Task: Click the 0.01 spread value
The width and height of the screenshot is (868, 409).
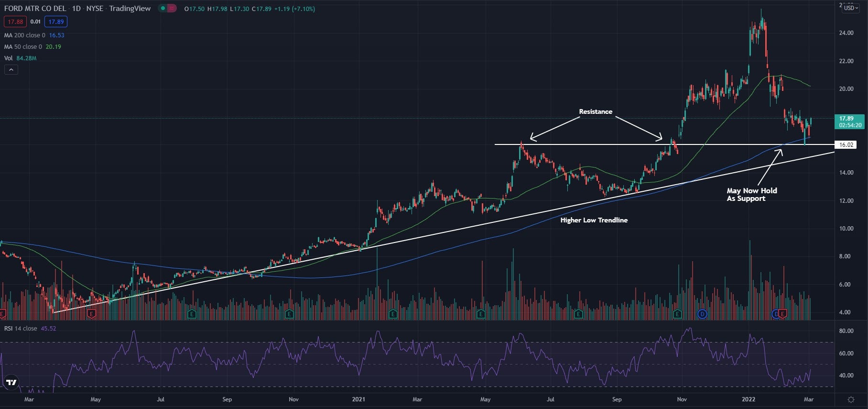Action: pos(35,22)
